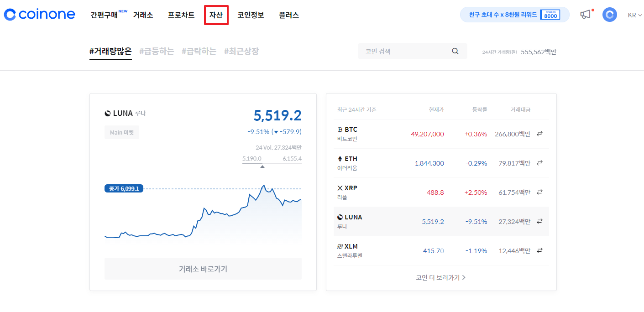The height and width of the screenshot is (312, 644).
Task: Click the 거래소 바로가기 button
Action: coord(203,269)
